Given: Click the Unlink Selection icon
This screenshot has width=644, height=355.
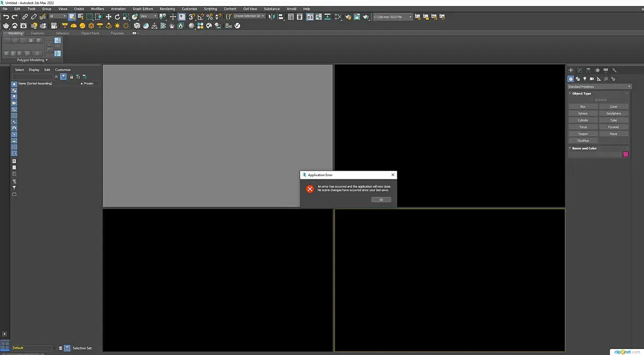Looking at the screenshot, I should [x=34, y=17].
